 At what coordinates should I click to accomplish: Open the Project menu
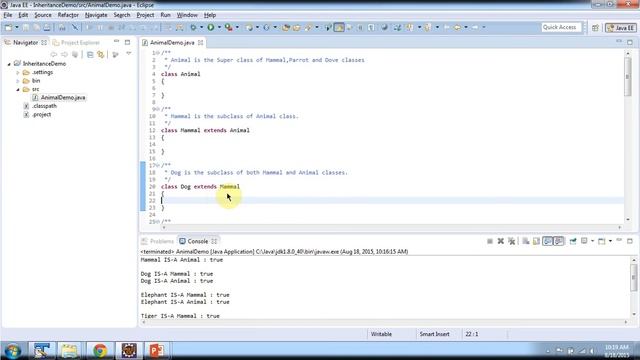(145, 15)
